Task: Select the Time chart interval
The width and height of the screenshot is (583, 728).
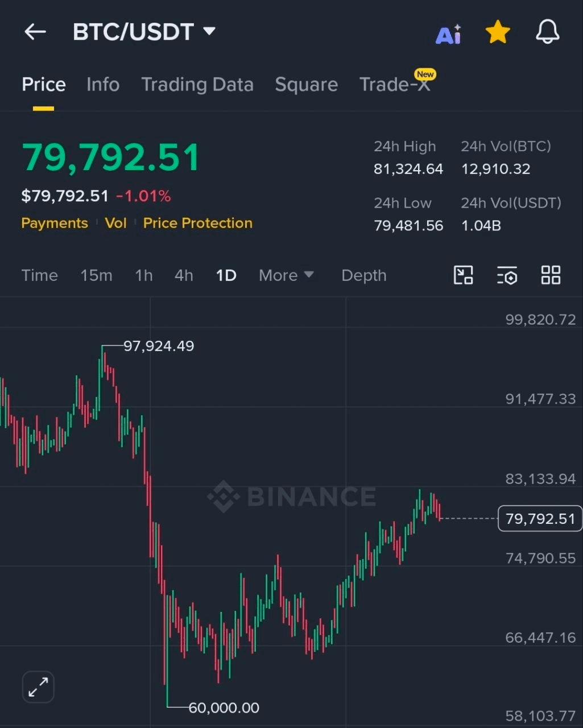Action: 40,275
